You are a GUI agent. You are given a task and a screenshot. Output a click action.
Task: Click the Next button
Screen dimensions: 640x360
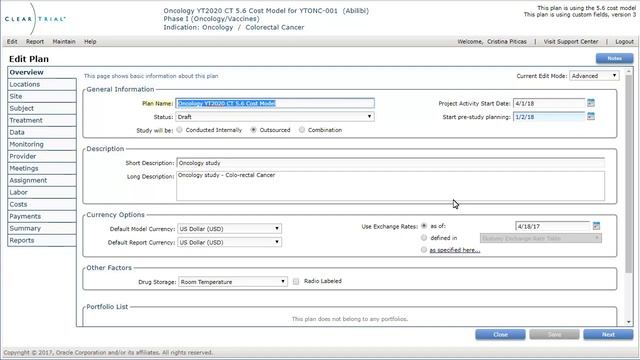click(608, 334)
